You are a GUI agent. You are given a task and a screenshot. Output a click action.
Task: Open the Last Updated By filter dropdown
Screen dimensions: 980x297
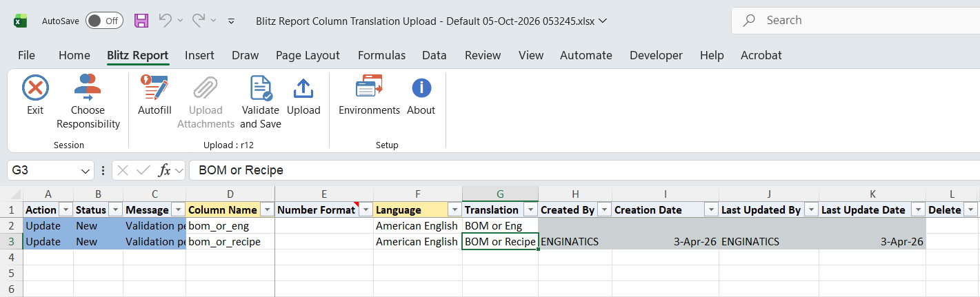click(811, 209)
